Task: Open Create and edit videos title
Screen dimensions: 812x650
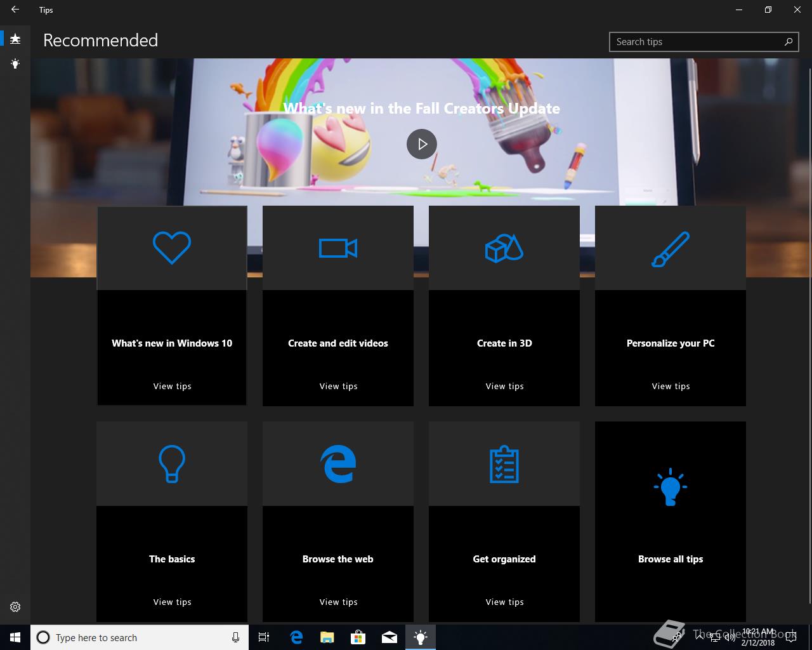Action: (338, 343)
